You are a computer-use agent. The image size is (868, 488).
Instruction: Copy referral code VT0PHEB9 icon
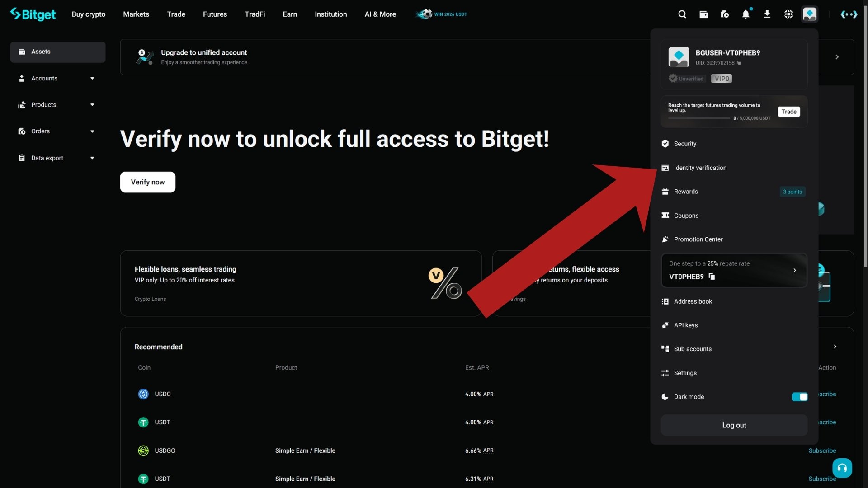(712, 277)
